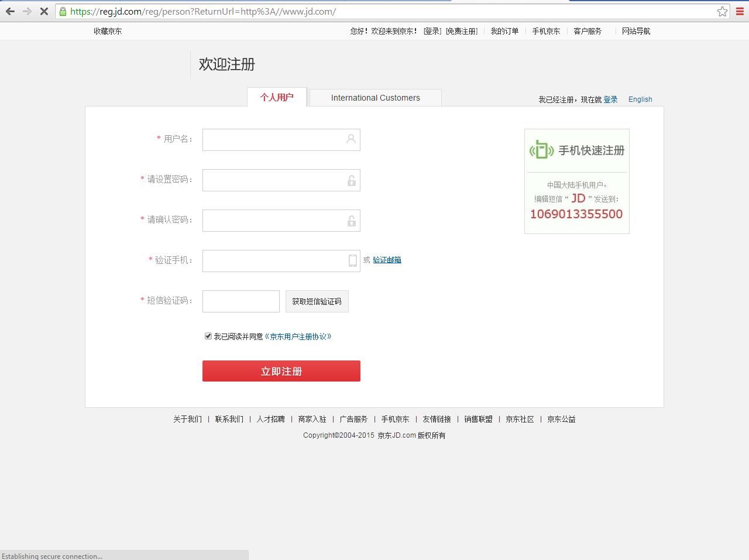Expand 网站导航 menu in top bar
Image resolution: width=749 pixels, height=560 pixels.
pyautogui.click(x=636, y=31)
